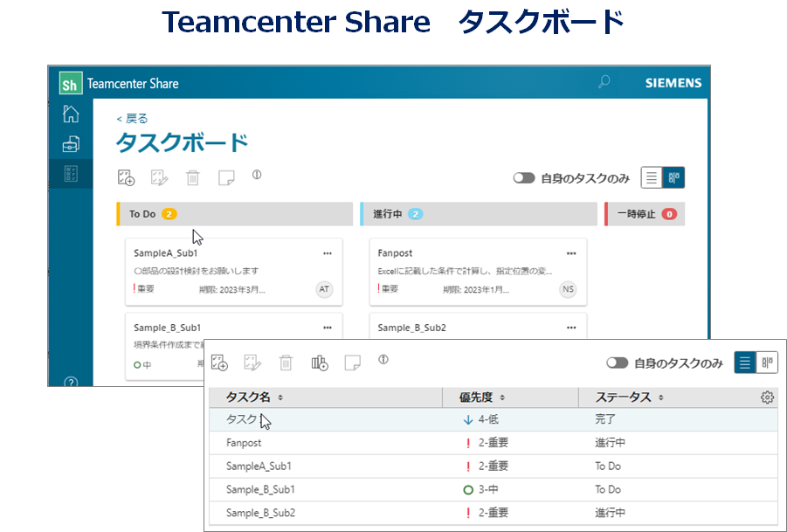Screen dimensions: 787x532
Task: Click タスクボード page title
Action: click(183, 142)
